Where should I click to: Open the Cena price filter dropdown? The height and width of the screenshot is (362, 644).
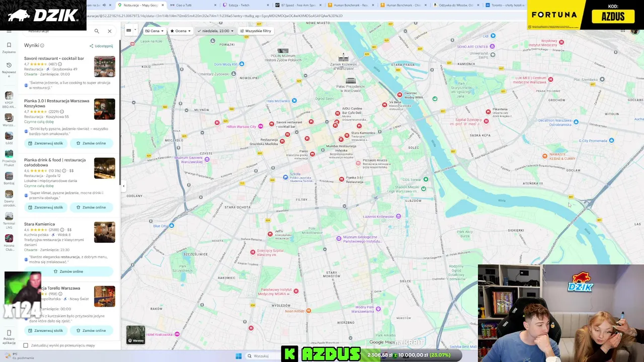click(154, 31)
